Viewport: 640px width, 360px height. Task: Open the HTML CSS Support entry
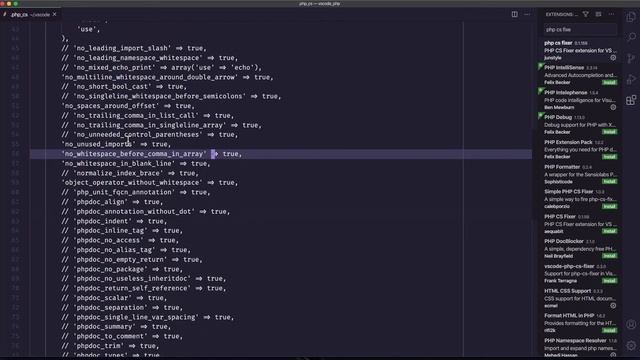click(580, 298)
